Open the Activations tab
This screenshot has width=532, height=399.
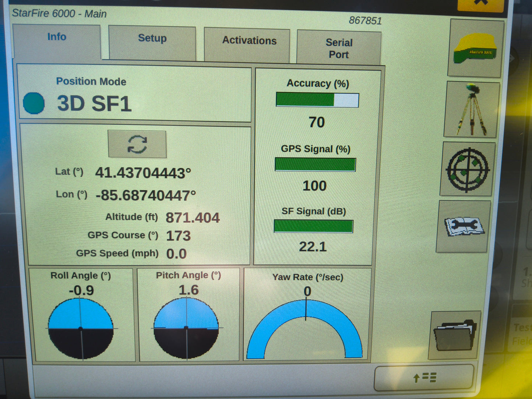pos(249,41)
